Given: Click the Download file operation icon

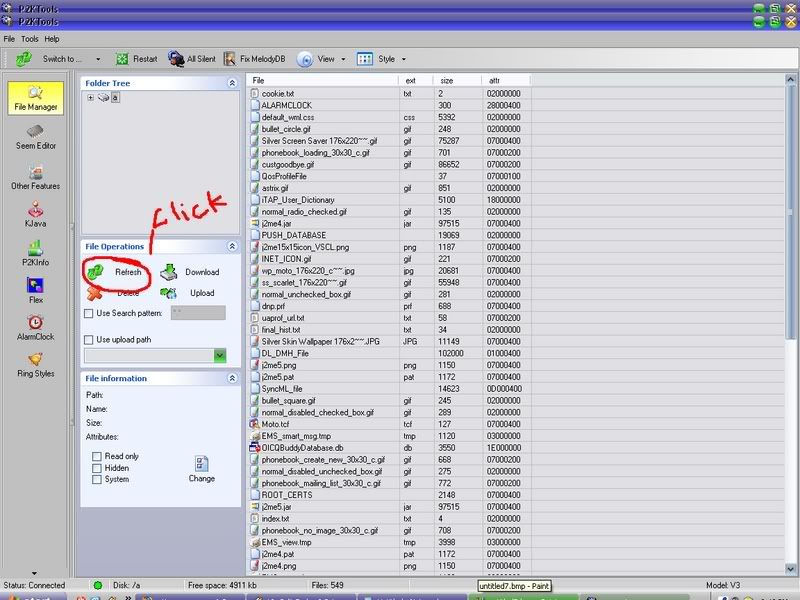Looking at the screenshot, I should 168,272.
